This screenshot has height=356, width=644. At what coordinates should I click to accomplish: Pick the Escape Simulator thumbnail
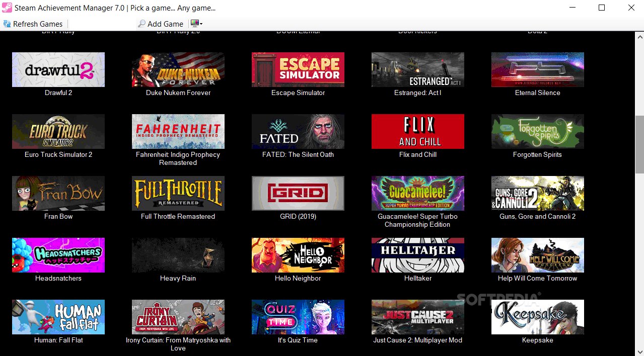(x=298, y=69)
